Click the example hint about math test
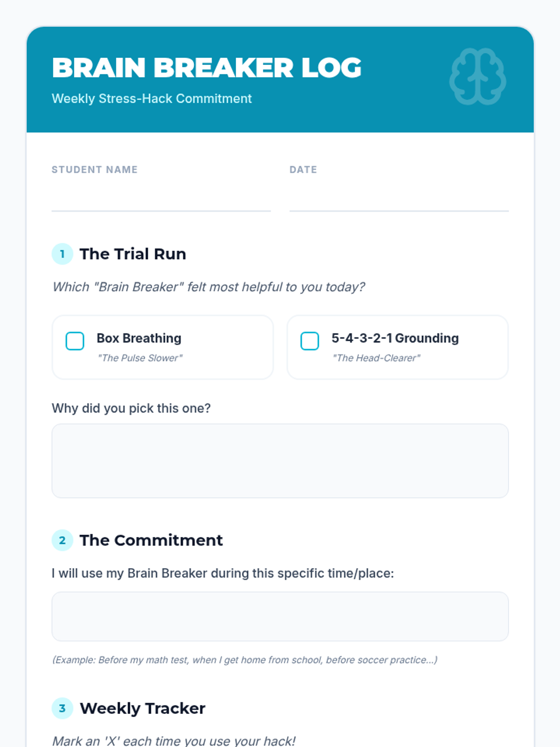The height and width of the screenshot is (747, 560). tap(245, 660)
